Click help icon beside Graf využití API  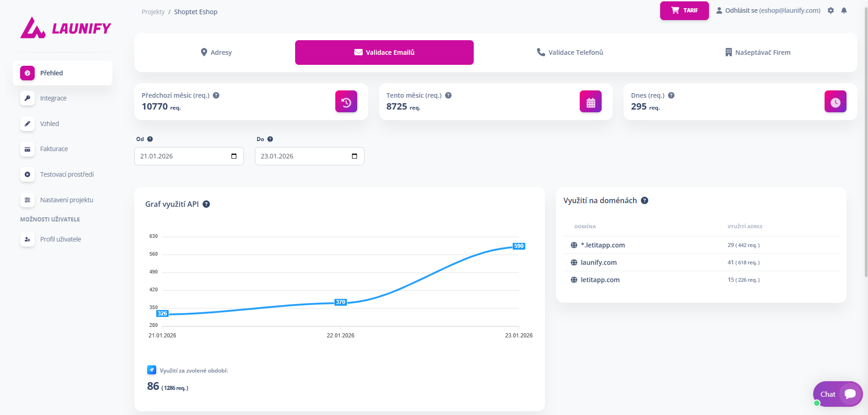[x=206, y=204]
